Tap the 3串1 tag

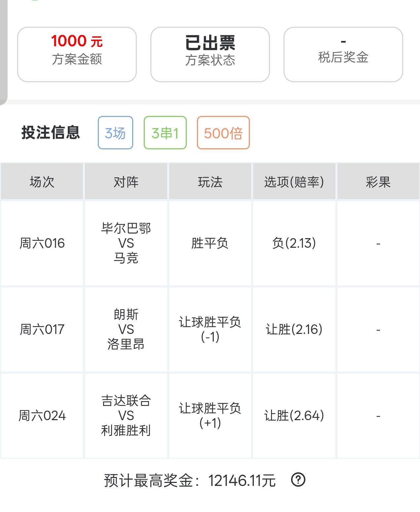pyautogui.click(x=165, y=133)
